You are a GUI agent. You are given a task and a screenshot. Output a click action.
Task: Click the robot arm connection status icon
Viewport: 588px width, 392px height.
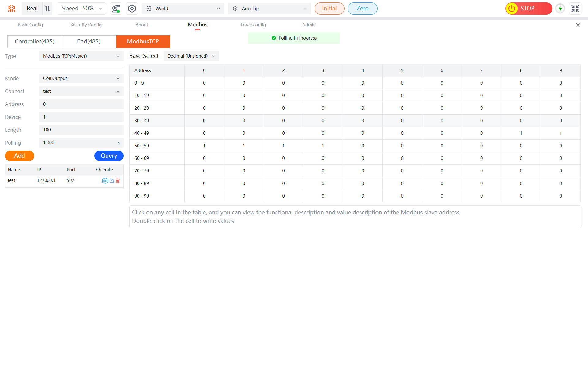(116, 9)
